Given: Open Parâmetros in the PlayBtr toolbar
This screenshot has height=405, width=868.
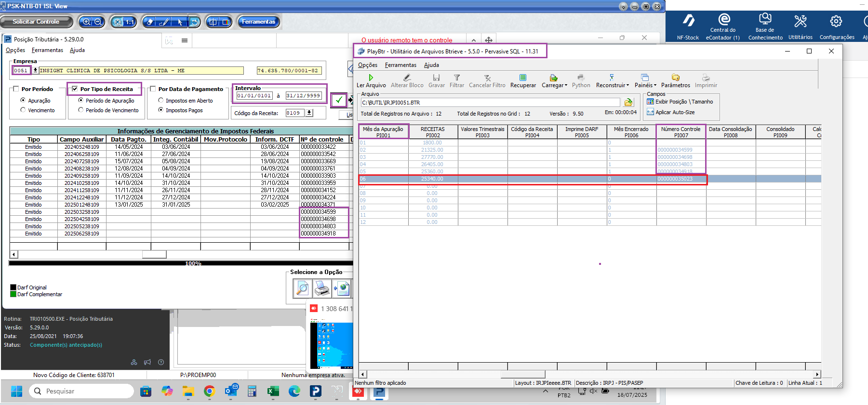Looking at the screenshot, I should point(675,78).
